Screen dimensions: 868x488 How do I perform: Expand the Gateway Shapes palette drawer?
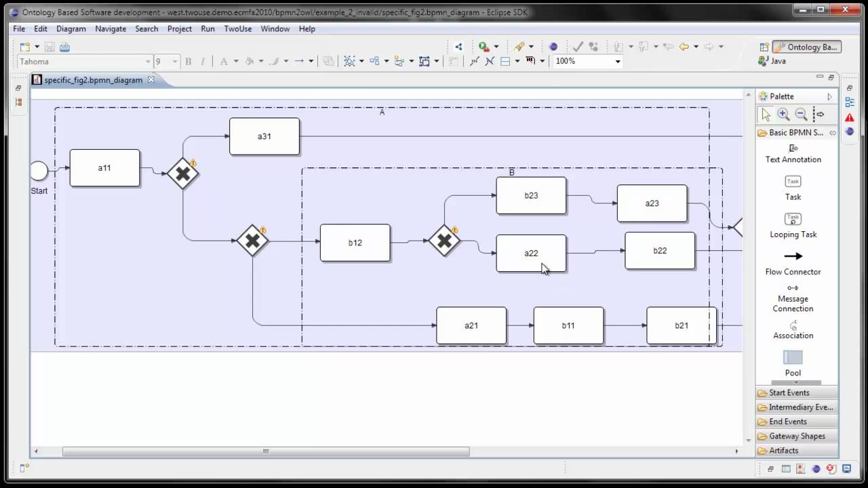coord(797,436)
